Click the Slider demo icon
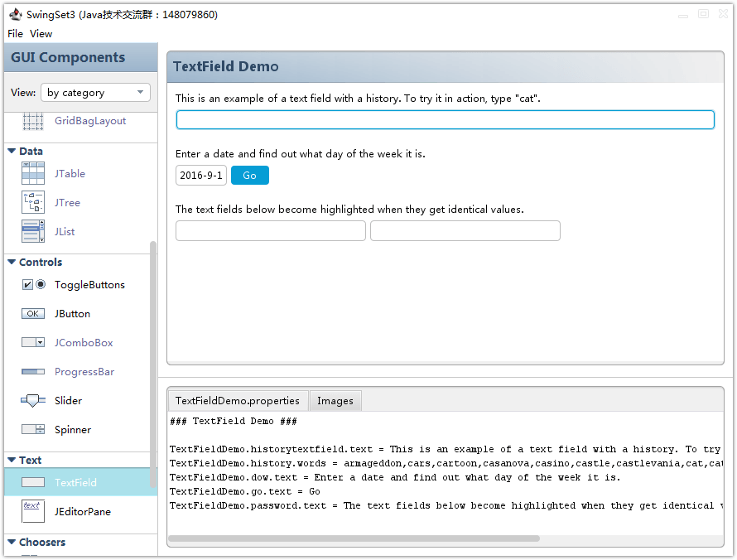The image size is (737, 560). point(33,401)
